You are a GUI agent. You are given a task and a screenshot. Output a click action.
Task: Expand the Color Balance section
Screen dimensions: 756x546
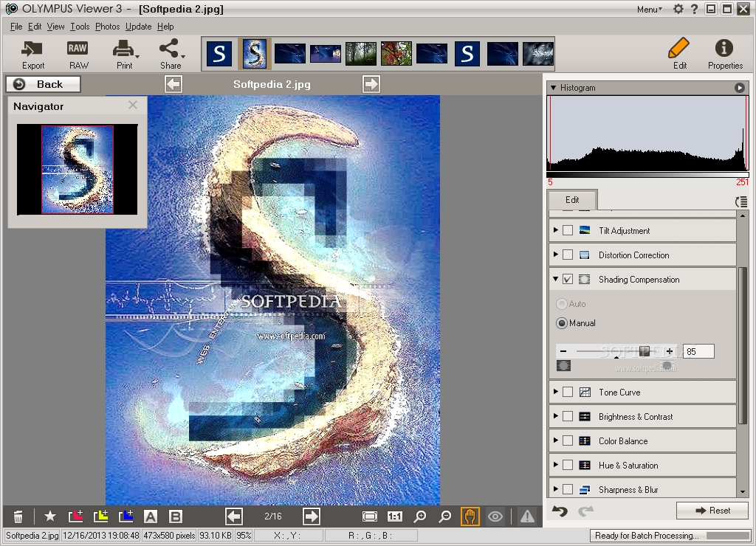click(x=555, y=440)
